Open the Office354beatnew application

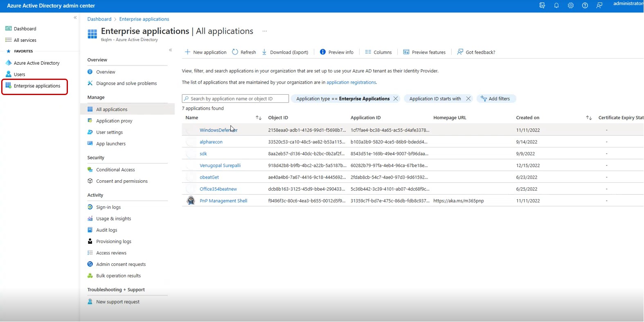218,189
